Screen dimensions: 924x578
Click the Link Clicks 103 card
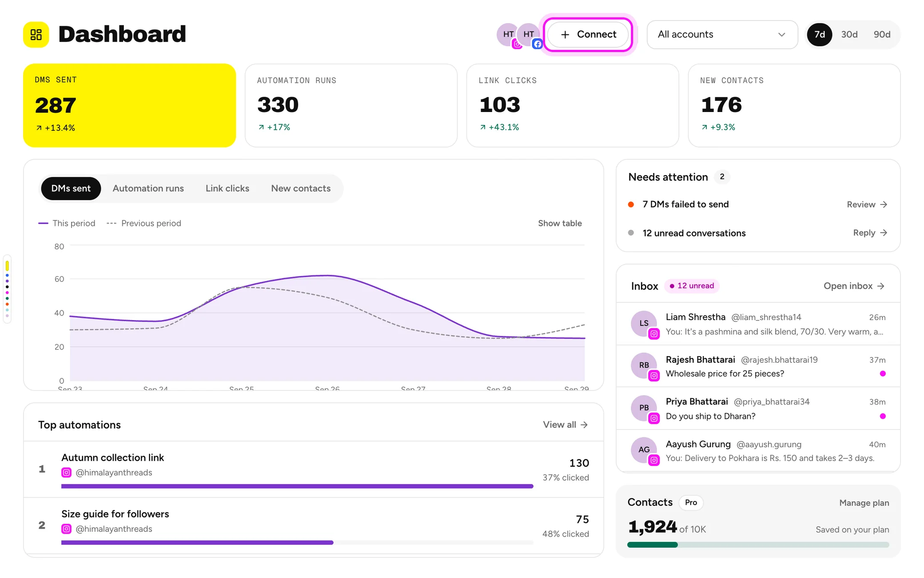(x=573, y=105)
